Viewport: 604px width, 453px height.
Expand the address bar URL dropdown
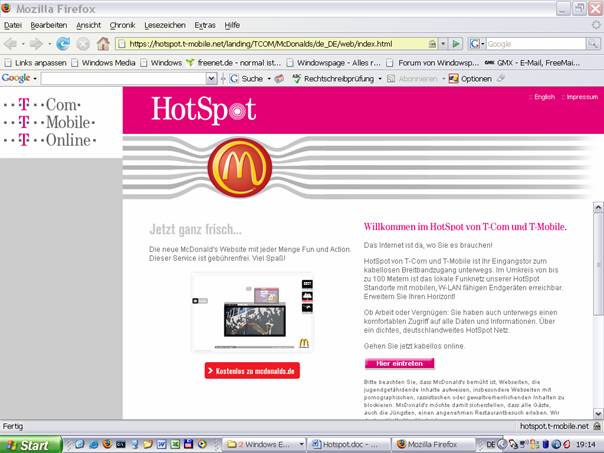coord(443,44)
